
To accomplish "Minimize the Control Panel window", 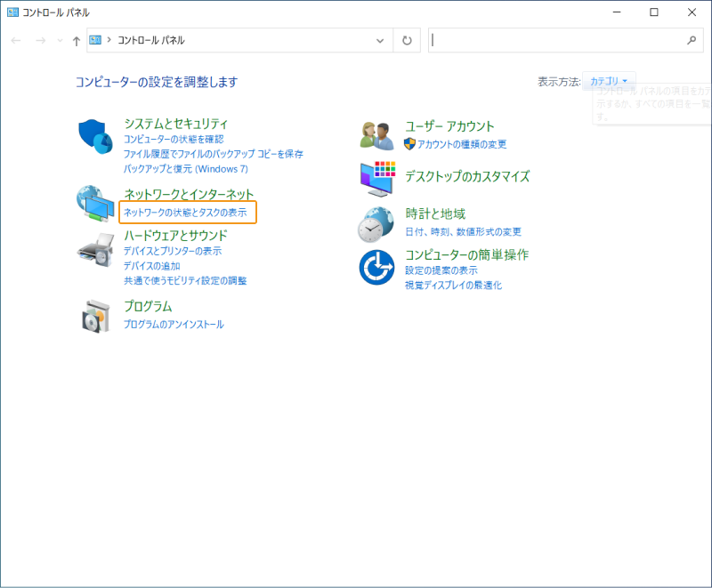I will point(617,12).
